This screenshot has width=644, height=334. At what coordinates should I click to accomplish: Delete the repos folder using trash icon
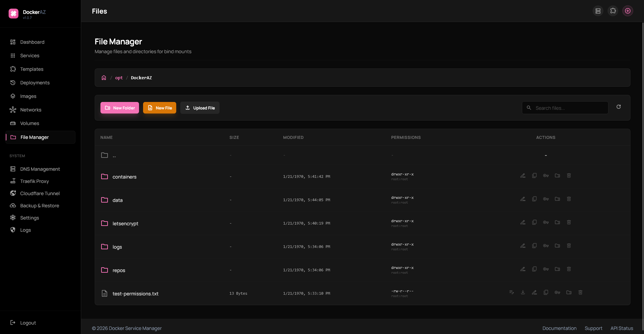point(569,269)
